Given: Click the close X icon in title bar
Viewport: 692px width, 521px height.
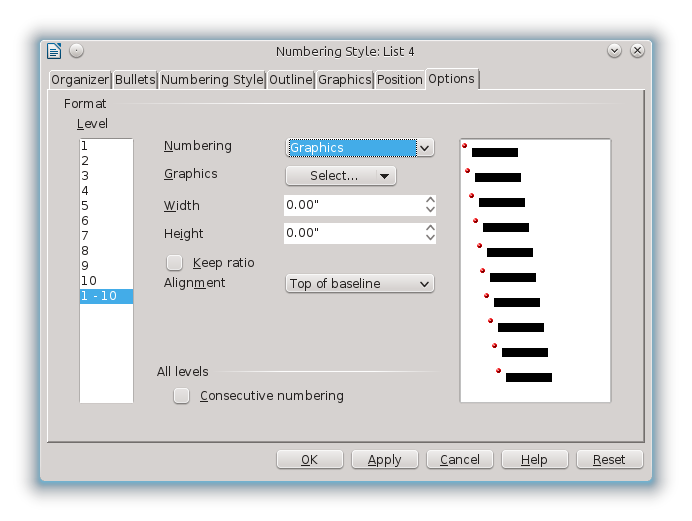Looking at the screenshot, I should click(635, 51).
